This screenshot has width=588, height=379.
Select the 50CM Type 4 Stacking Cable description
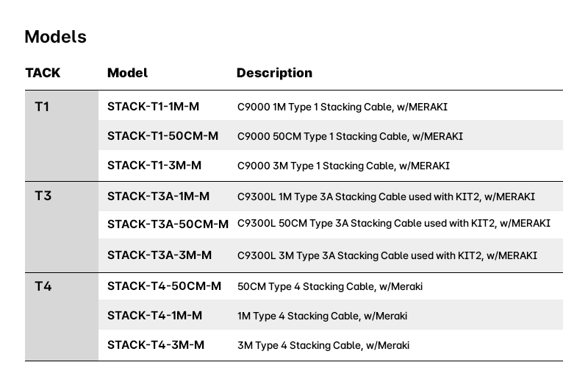(329, 286)
